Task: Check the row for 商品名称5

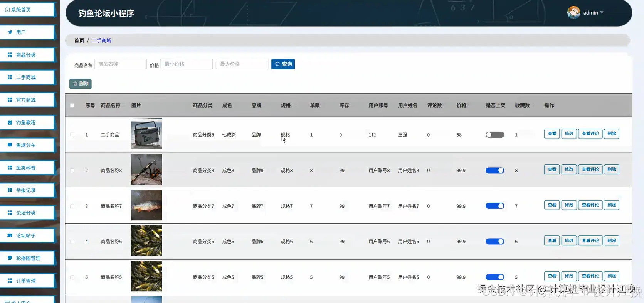Action: 72,277
